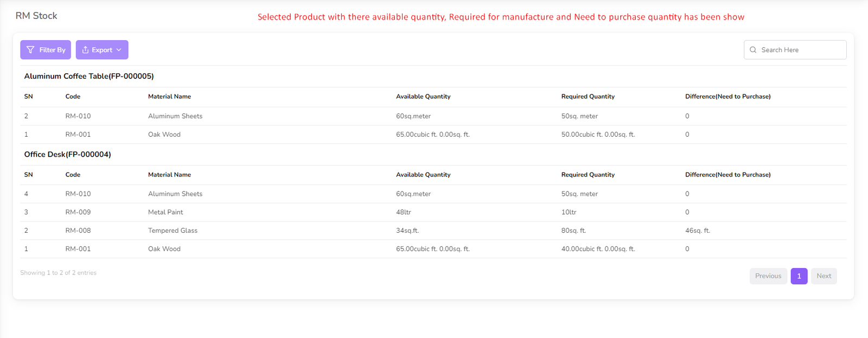Click Difference(Need to Purchase) header in first table
Viewport: 868px width, 338px height.
point(727,97)
